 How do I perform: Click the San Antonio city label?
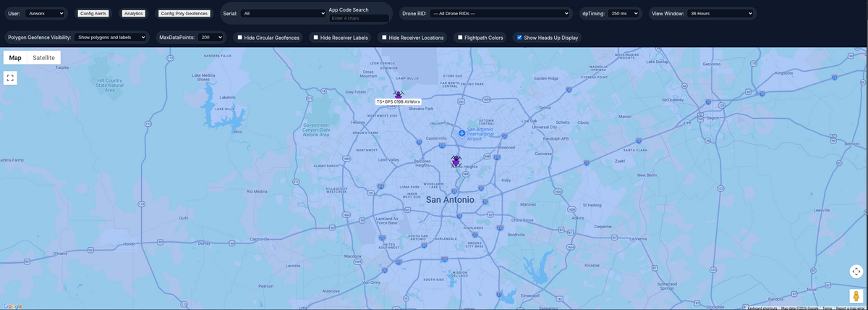[450, 199]
